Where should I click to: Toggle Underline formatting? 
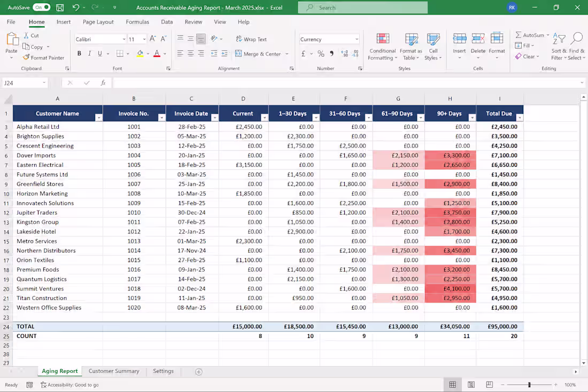click(x=100, y=53)
